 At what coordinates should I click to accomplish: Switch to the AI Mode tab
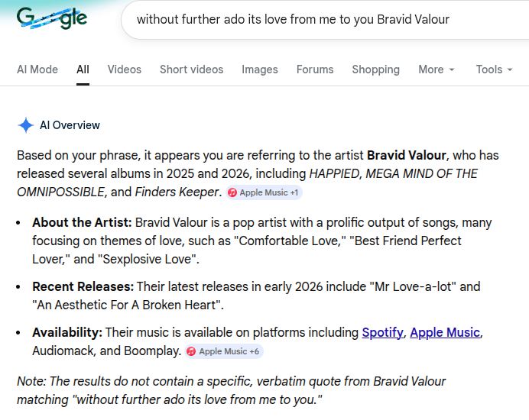coord(37,69)
